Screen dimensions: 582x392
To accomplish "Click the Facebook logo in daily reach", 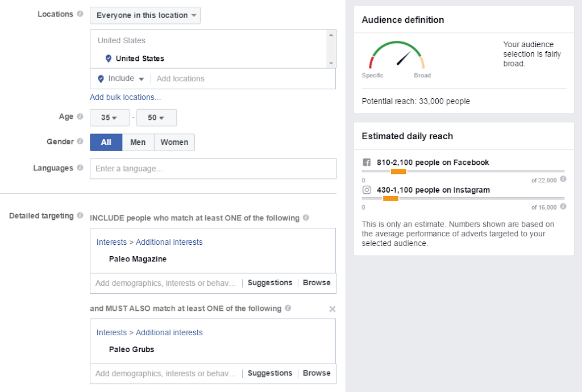I will pyautogui.click(x=367, y=162).
